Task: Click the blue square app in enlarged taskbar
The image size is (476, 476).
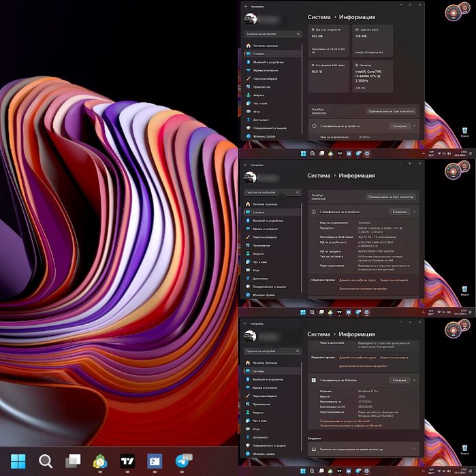Action: (x=155, y=461)
